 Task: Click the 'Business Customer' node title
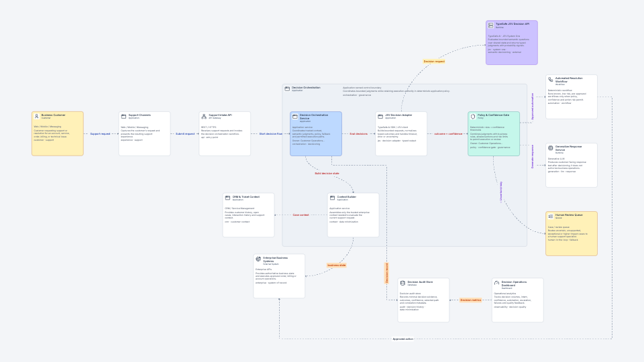[x=54, y=115]
